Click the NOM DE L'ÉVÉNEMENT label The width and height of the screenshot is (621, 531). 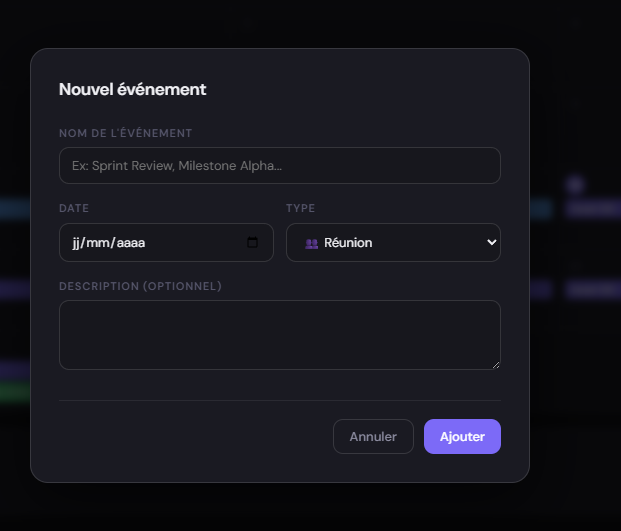pos(125,133)
